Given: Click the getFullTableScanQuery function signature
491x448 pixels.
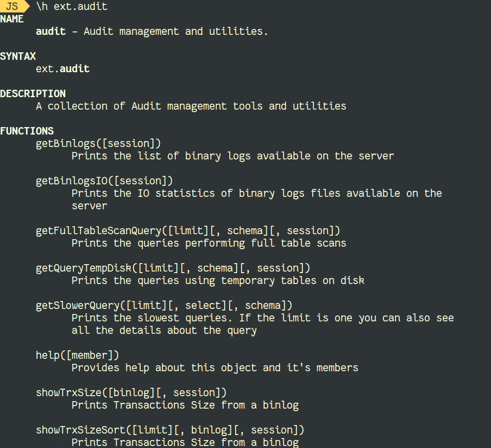Looking at the screenshot, I should click(x=188, y=231).
